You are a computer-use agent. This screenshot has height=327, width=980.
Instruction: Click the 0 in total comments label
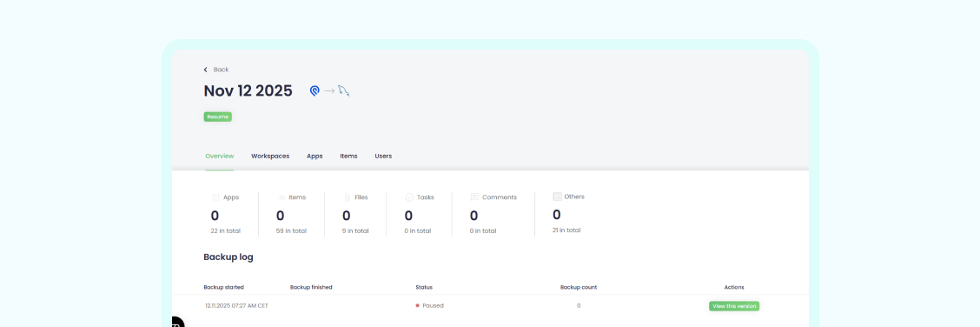[483, 230]
